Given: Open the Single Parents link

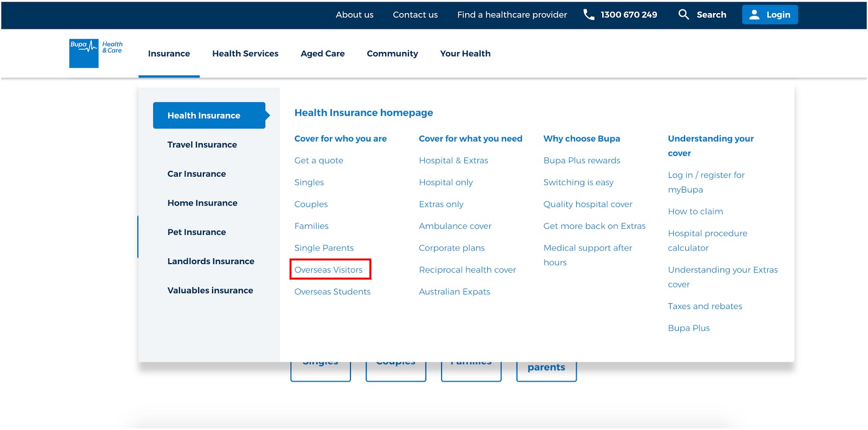Looking at the screenshot, I should point(324,248).
